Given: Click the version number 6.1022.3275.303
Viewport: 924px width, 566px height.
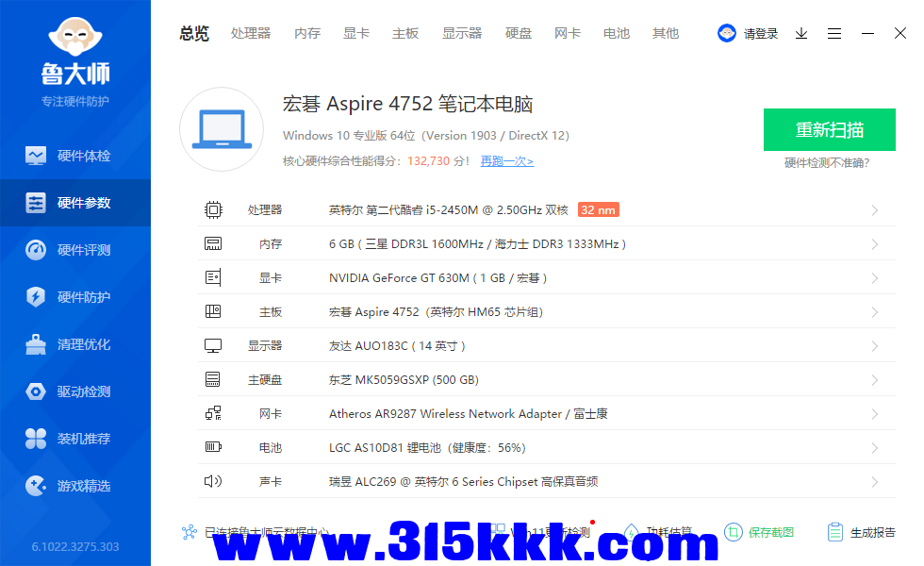Looking at the screenshot, I should [75, 546].
